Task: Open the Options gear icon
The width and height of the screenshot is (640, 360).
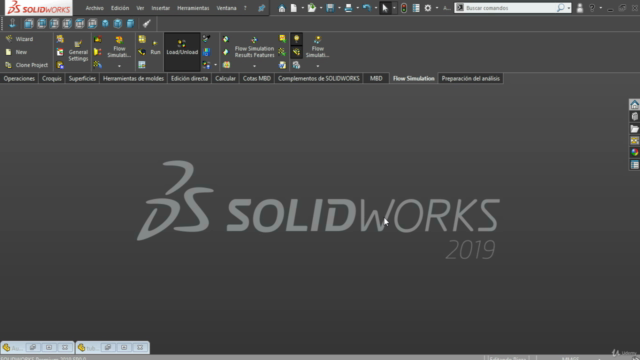Action: point(428,8)
